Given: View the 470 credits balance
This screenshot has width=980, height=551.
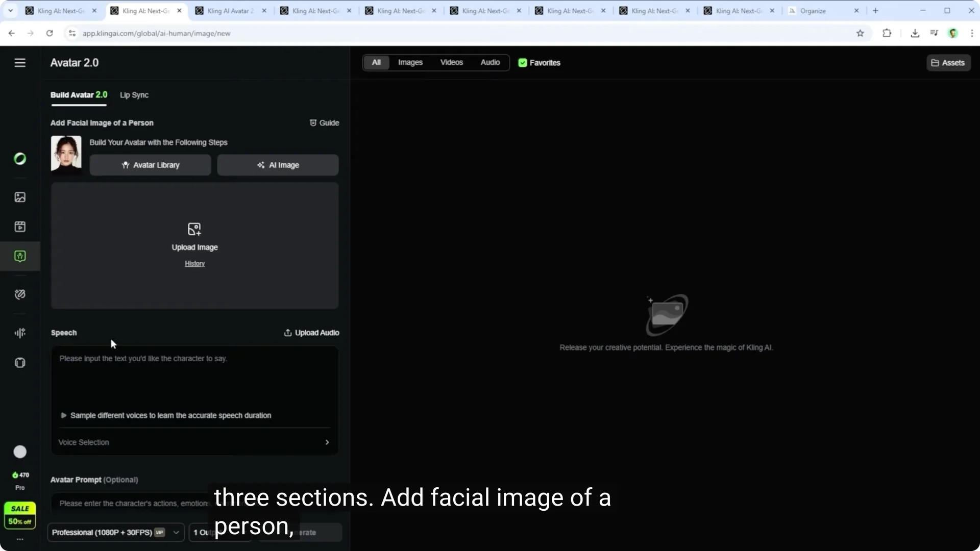Looking at the screenshot, I should (20, 475).
